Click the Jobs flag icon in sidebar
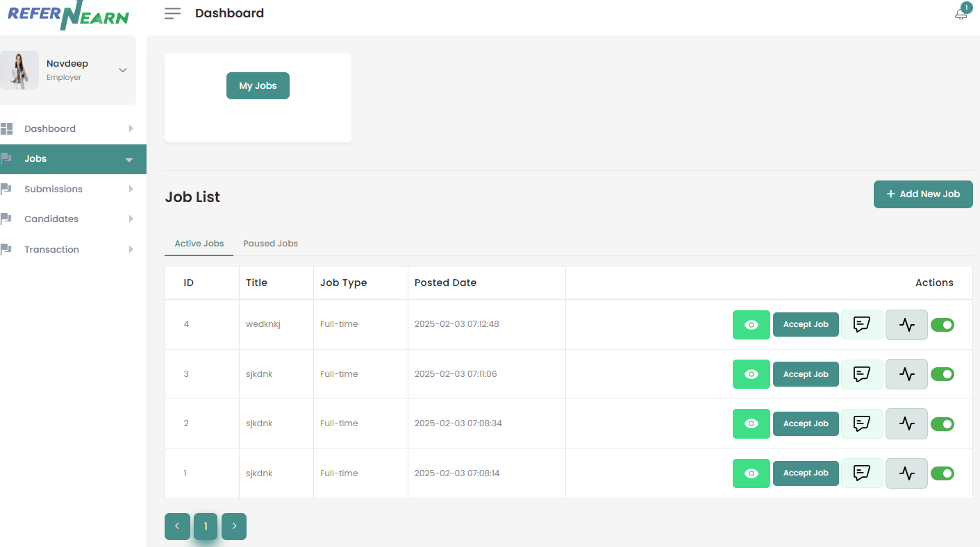 coord(6,158)
